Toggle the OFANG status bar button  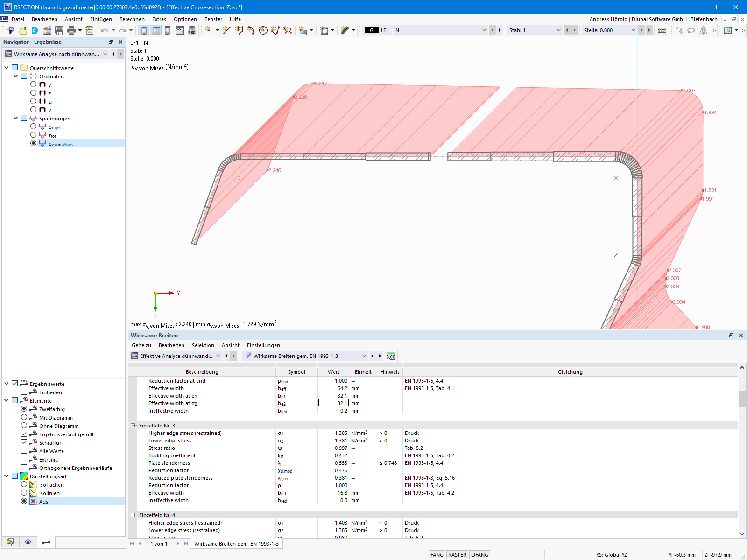(x=479, y=555)
